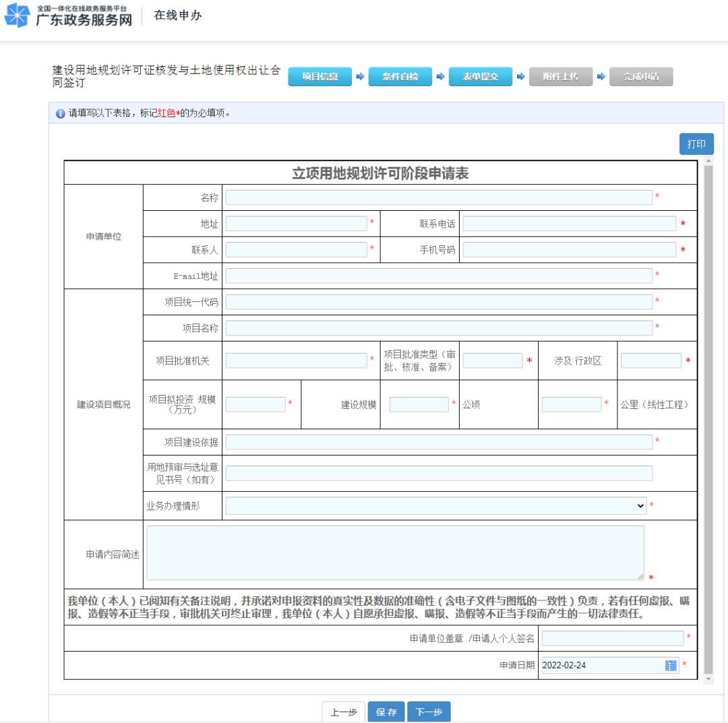Open the calendar picker for 申请日期
This screenshot has width=728, height=723.
tap(670, 666)
